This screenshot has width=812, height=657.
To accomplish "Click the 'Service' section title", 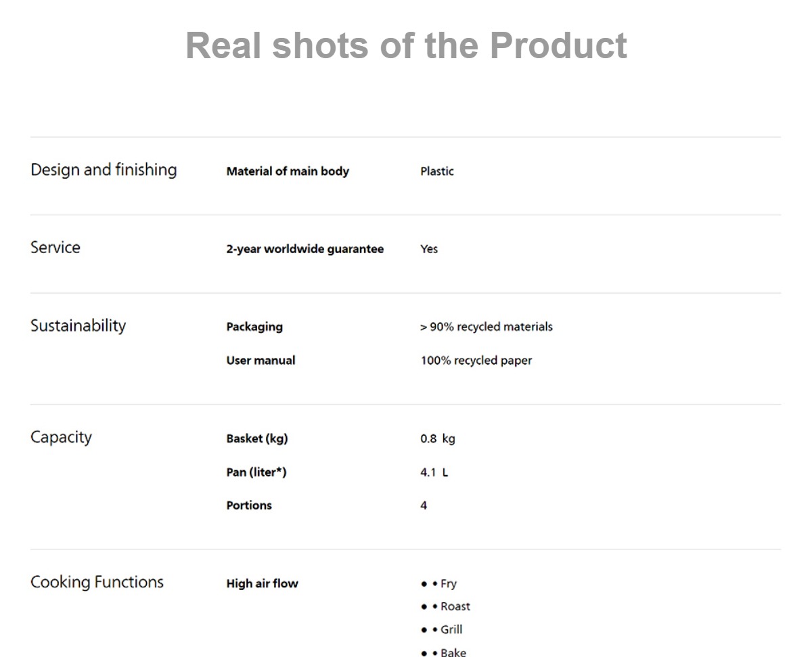I will [x=55, y=248].
